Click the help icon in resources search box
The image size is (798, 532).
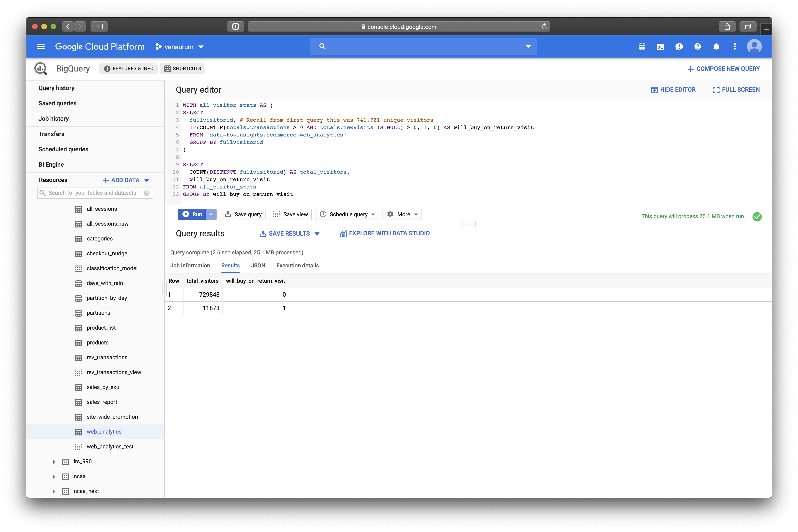146,193
